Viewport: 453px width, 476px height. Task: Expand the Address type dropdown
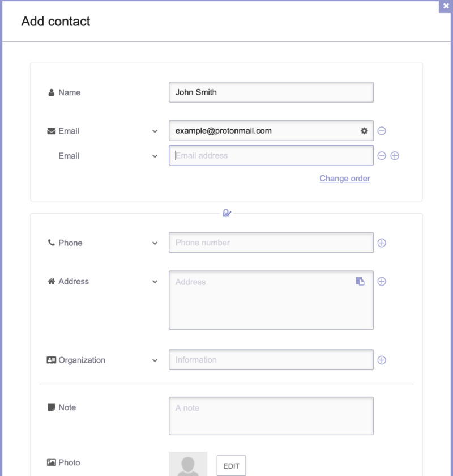click(155, 282)
